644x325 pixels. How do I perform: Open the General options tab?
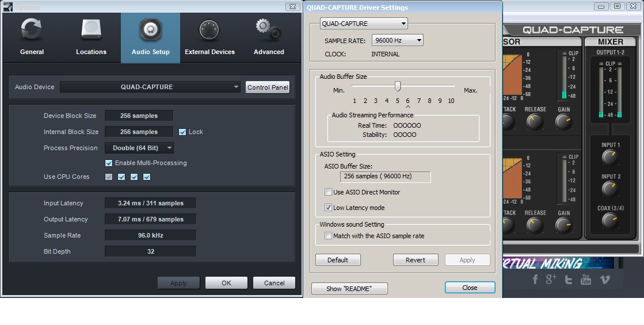pyautogui.click(x=32, y=38)
